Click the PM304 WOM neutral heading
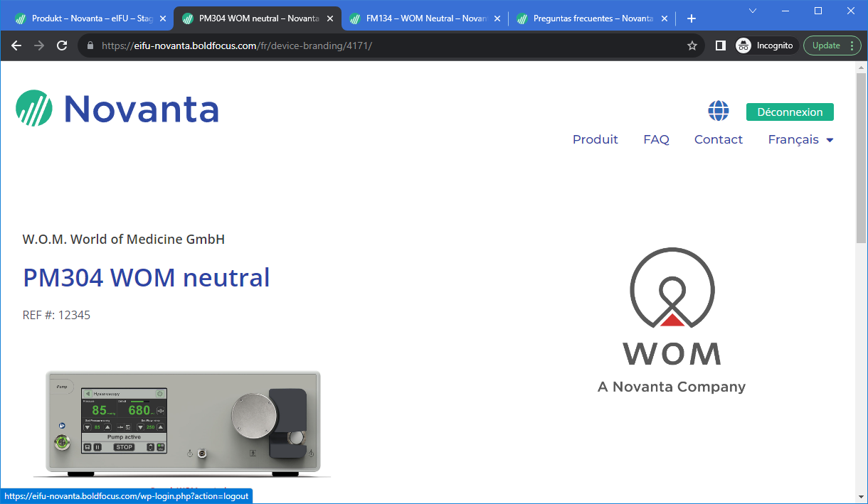This screenshot has height=504, width=868. point(147,277)
